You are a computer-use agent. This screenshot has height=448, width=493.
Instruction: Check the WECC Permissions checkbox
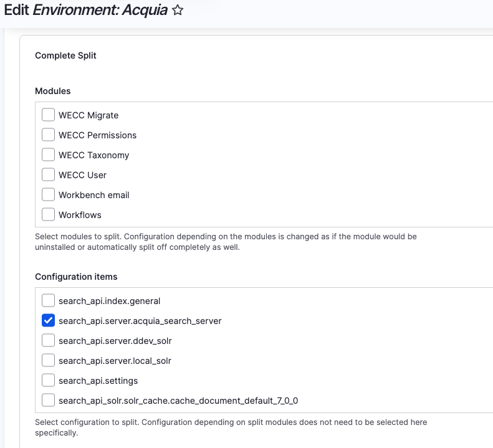click(x=48, y=135)
